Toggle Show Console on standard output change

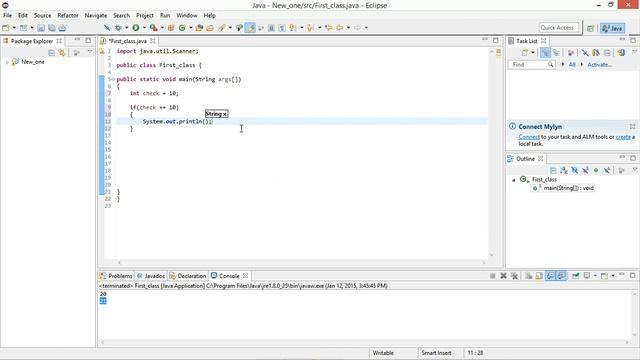[x=550, y=276]
